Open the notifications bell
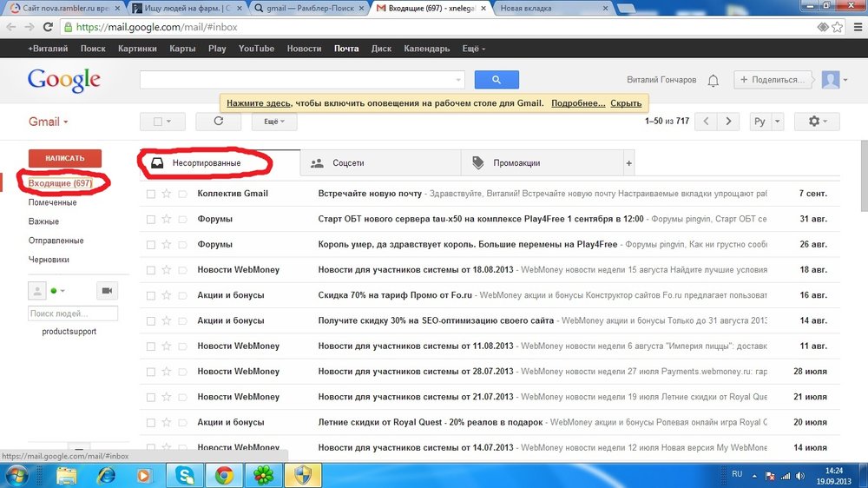This screenshot has height=488, width=868. (713, 80)
